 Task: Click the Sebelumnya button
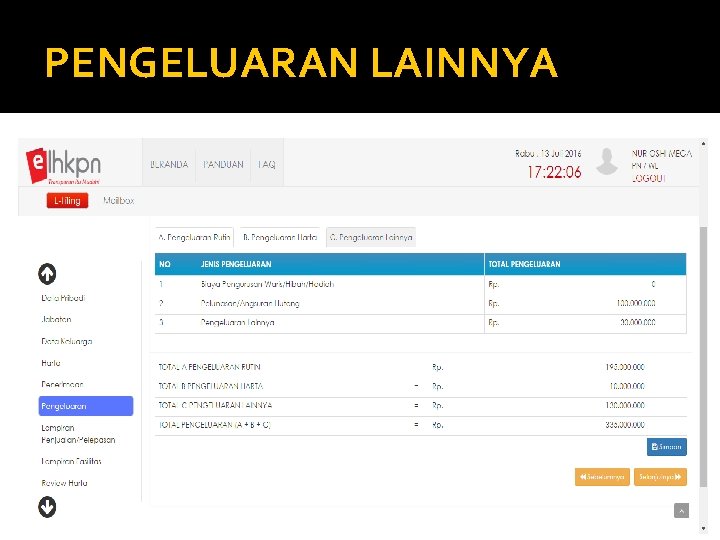pos(602,477)
